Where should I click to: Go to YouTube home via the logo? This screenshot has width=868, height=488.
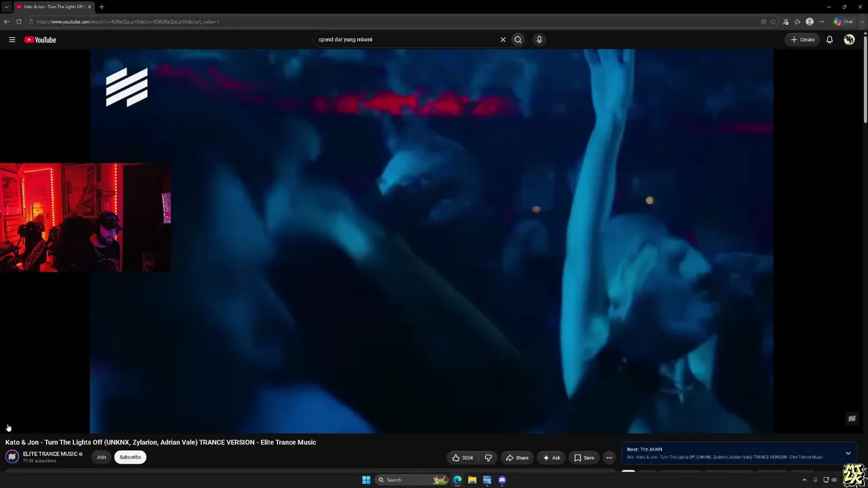pos(40,40)
